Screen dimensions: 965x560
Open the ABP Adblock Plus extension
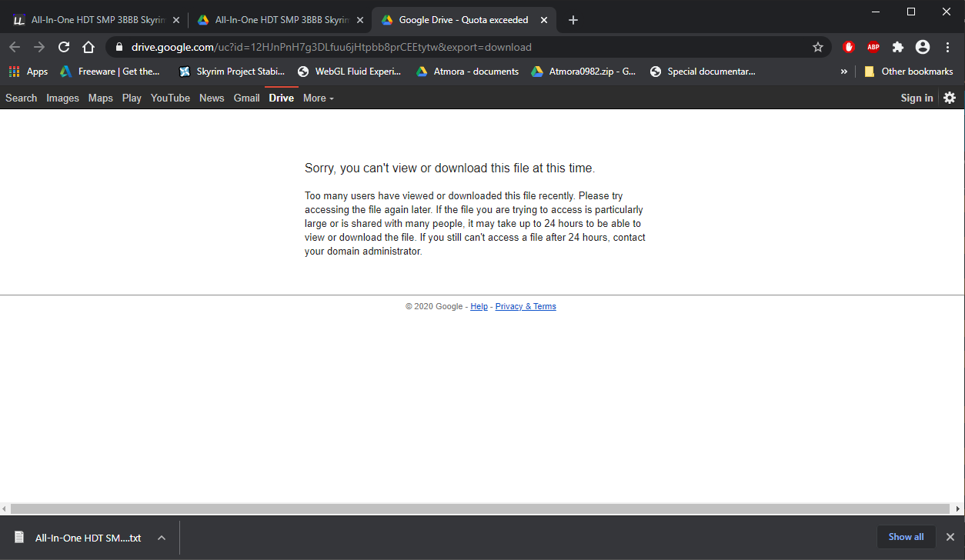tap(873, 47)
